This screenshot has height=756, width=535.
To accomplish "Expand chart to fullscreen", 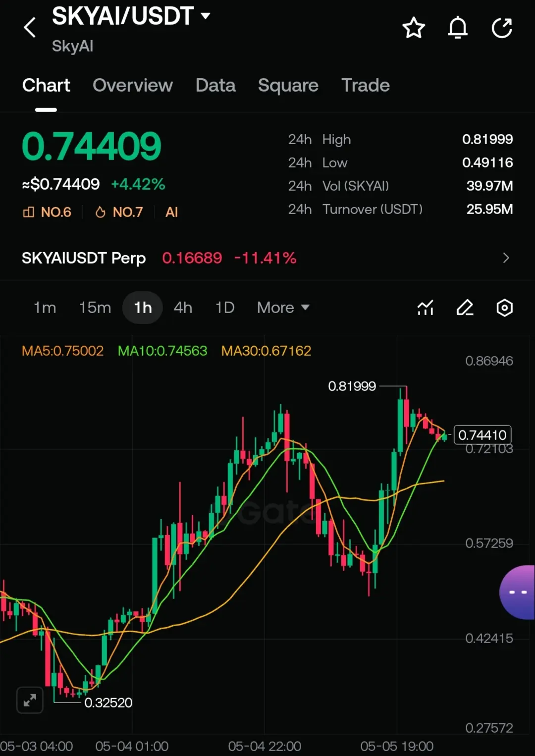I will (30, 700).
